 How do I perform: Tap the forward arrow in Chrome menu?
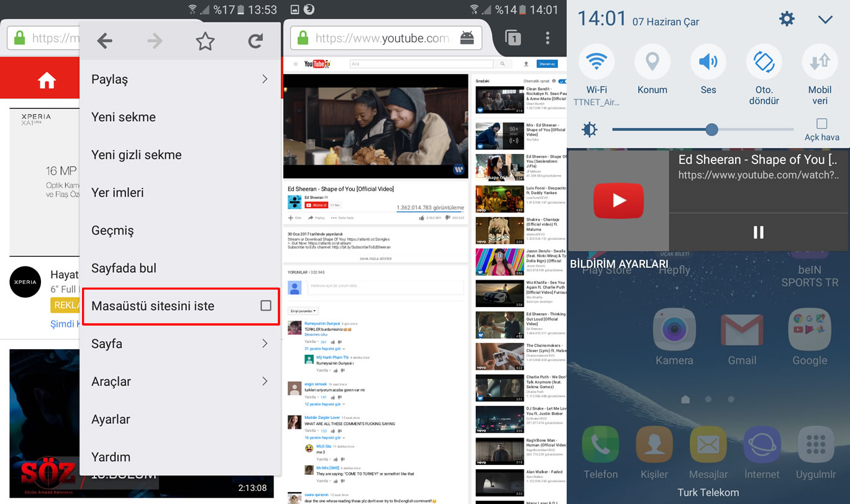[155, 41]
